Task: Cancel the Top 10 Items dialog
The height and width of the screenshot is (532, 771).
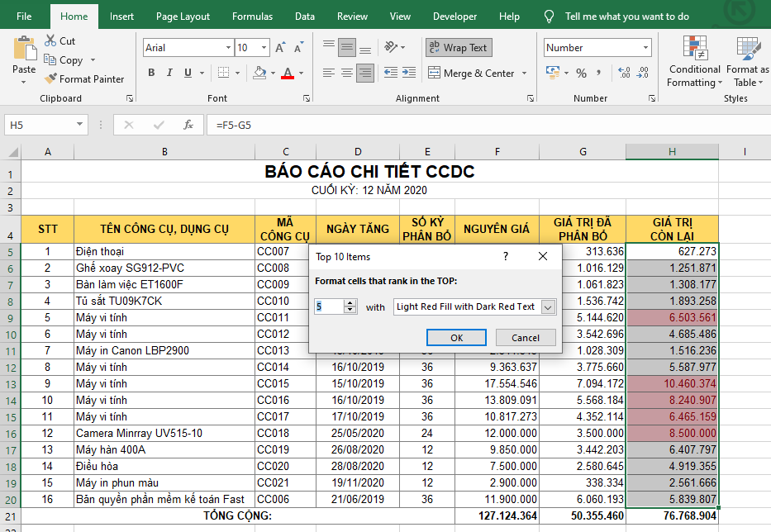Action: point(526,337)
